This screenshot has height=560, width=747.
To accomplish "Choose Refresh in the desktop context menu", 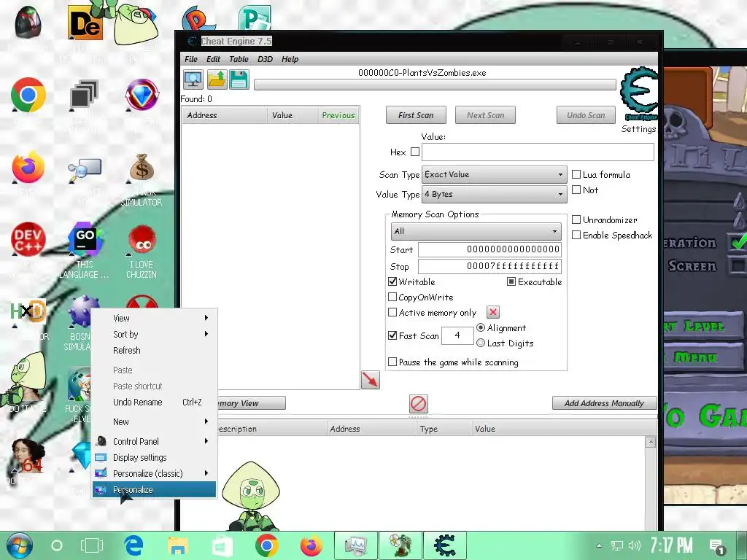I will point(155,350).
